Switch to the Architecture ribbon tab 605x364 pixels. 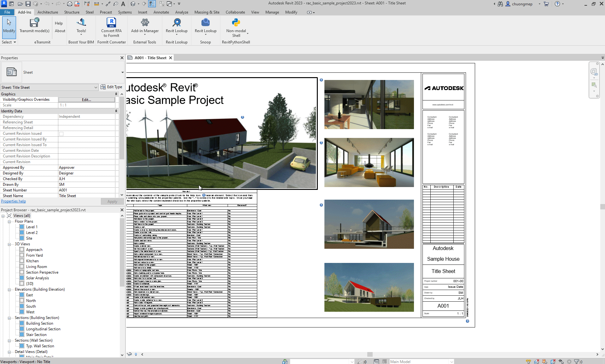click(48, 12)
